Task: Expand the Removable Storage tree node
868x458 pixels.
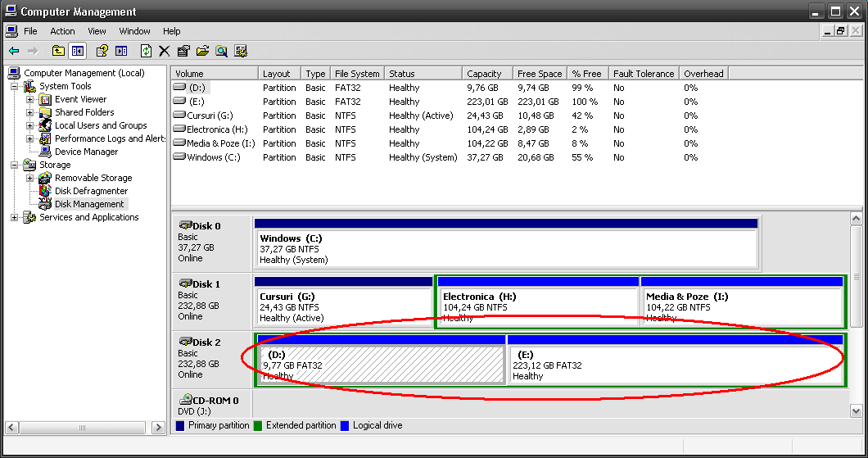Action: pos(30,179)
